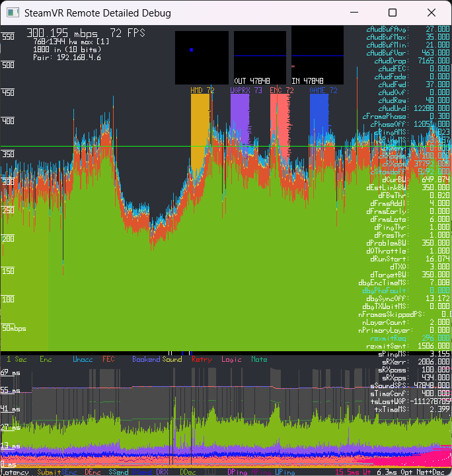Click the blue GAME 72 histogram bar
Image resolution: width=452 pixels, height=476 pixels.
click(319, 125)
